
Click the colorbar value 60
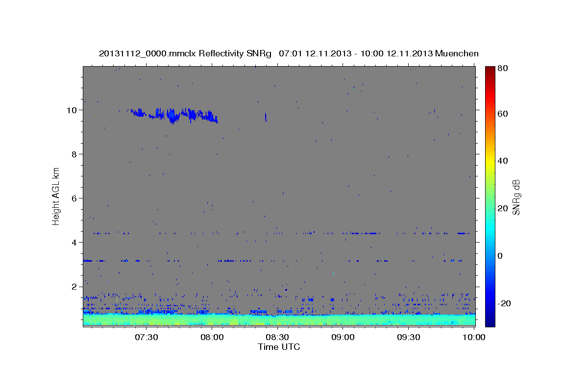503,114
